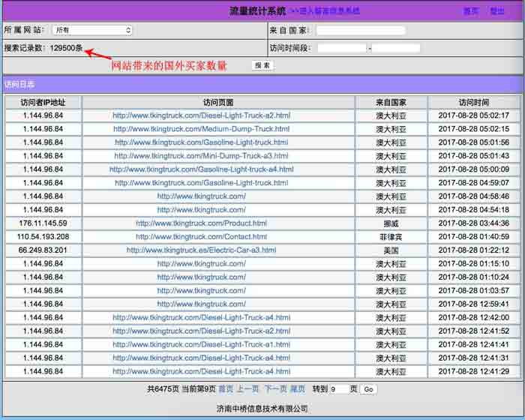
Task: Click the page number input box
Action: (x=338, y=389)
